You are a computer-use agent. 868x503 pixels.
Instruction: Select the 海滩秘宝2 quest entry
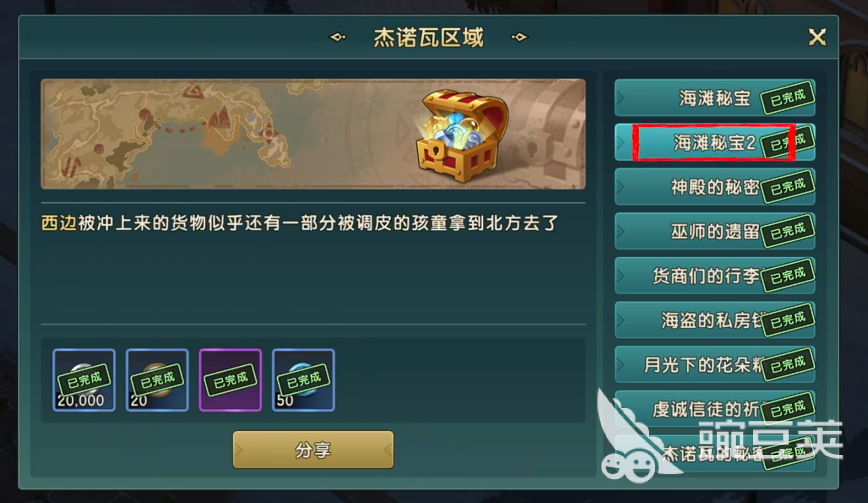[x=715, y=142]
